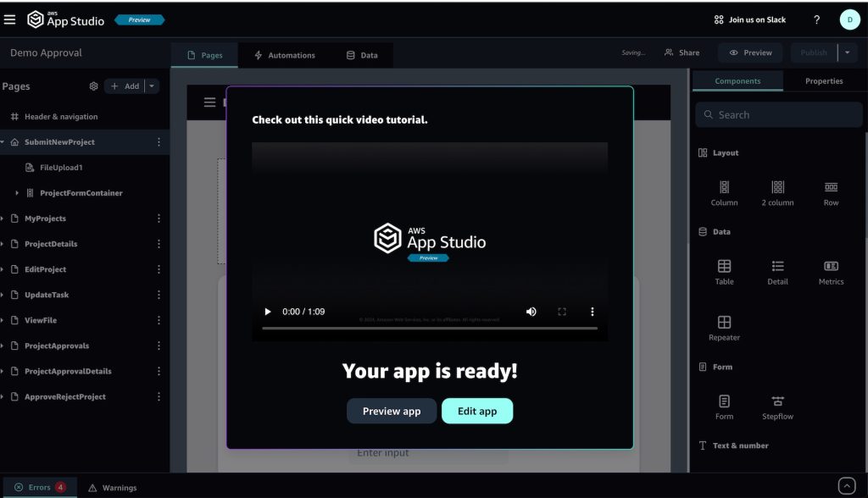Image resolution: width=868 pixels, height=498 pixels.
Task: Click the component Search field
Action: pyautogui.click(x=780, y=114)
